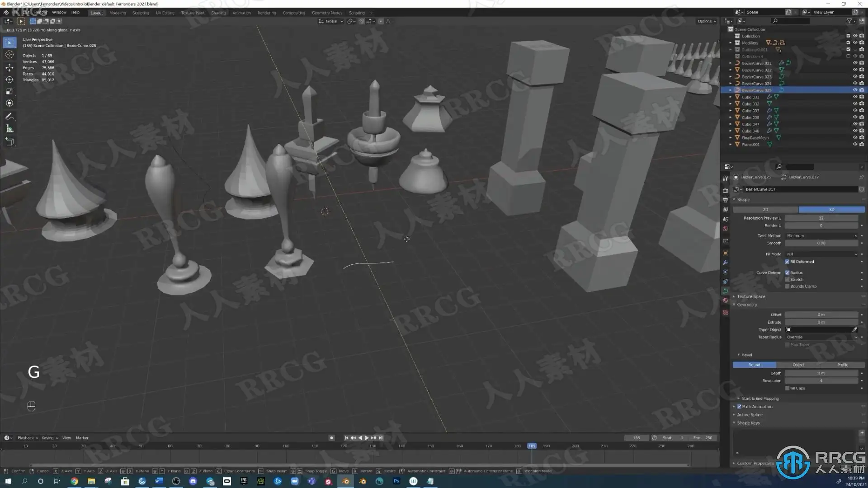
Task: Select the Move tool in toolbar
Action: 9,67
